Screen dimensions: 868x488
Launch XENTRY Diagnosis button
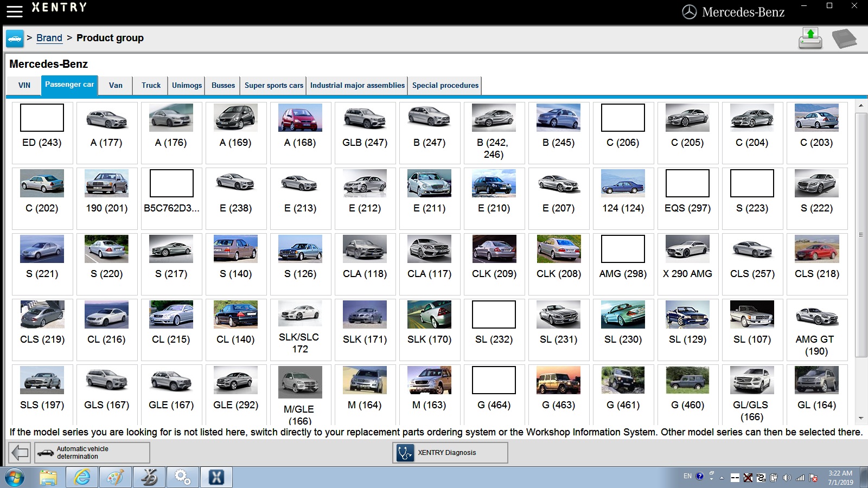click(x=450, y=452)
